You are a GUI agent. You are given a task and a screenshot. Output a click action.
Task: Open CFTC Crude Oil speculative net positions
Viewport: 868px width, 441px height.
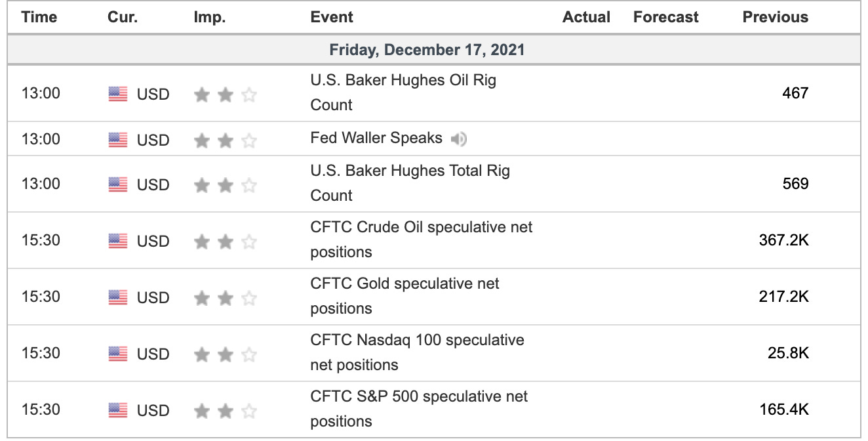(x=422, y=240)
